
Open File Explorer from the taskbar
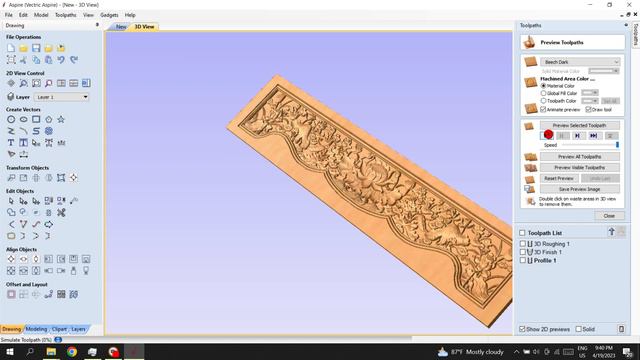tap(51, 352)
